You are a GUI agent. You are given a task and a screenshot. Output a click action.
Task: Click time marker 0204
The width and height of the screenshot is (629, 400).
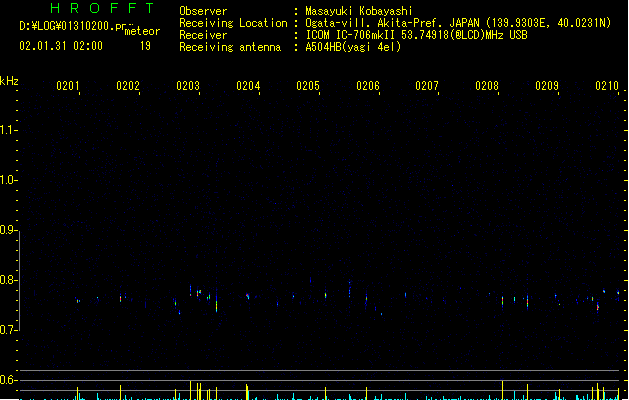click(x=248, y=86)
